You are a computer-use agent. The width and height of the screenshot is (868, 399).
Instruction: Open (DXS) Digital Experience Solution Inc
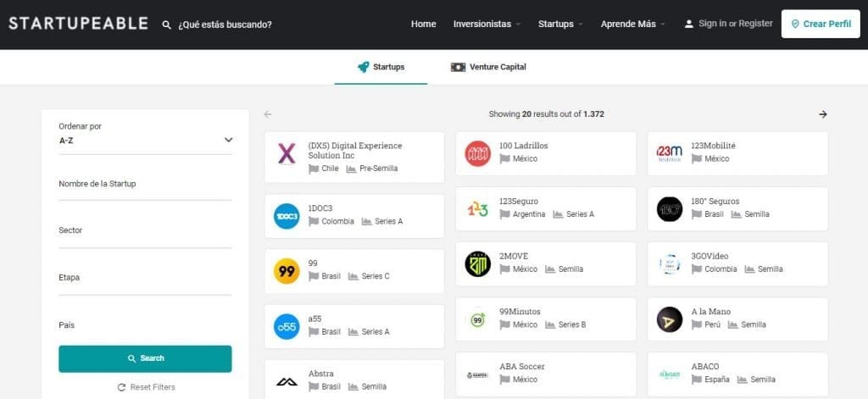click(355, 151)
